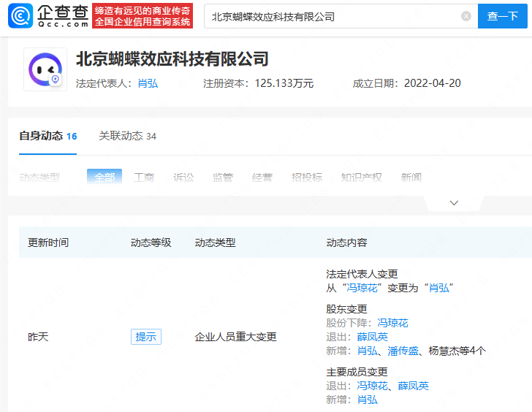Open 薛凤英 link in 主要成员变更 退出

(414, 386)
